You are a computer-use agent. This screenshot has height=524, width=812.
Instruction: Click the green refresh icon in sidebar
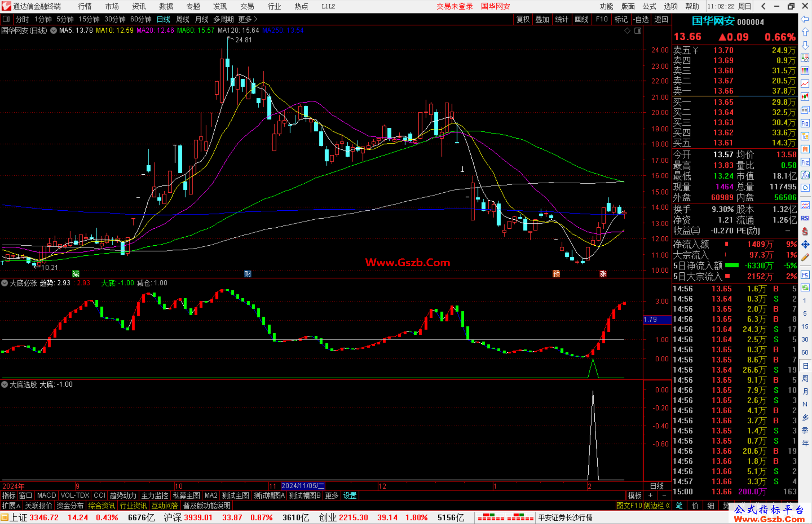(805, 288)
